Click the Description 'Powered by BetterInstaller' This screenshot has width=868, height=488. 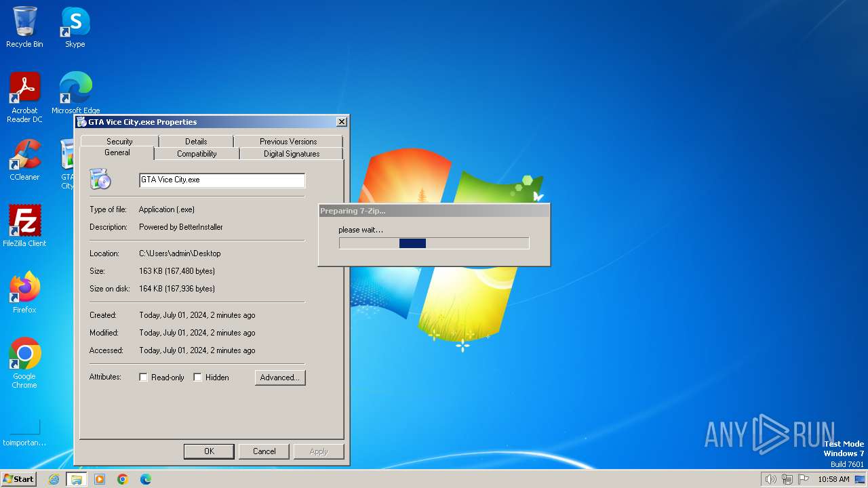click(181, 227)
